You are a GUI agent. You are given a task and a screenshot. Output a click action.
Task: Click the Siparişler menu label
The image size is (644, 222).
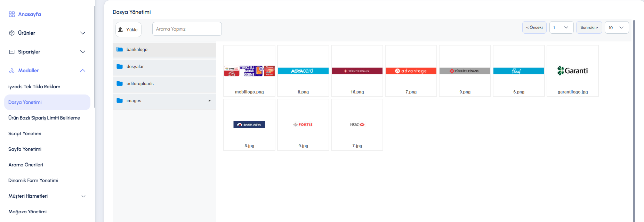(x=29, y=52)
